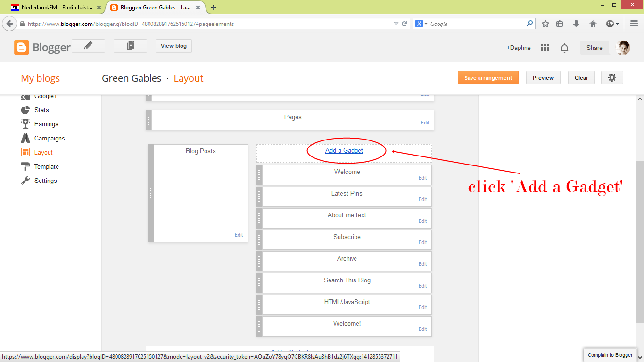Open the Campaigns sidebar item
Image resolution: width=644 pixels, height=362 pixels.
49,138
